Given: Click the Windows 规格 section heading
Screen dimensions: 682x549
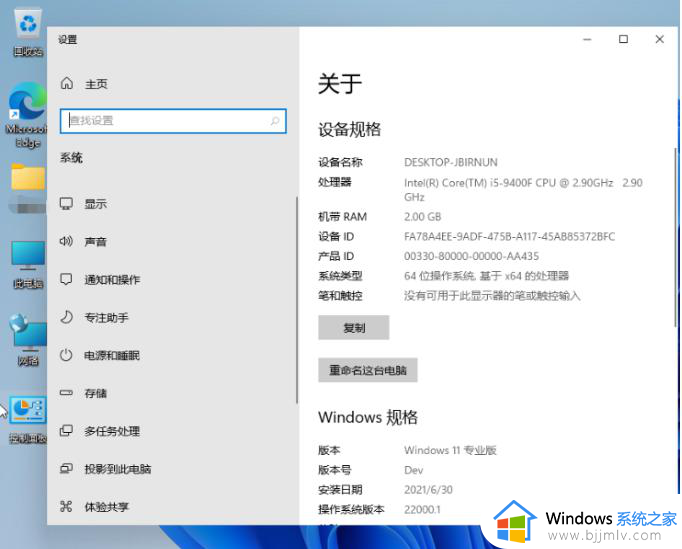Looking at the screenshot, I should [368, 417].
